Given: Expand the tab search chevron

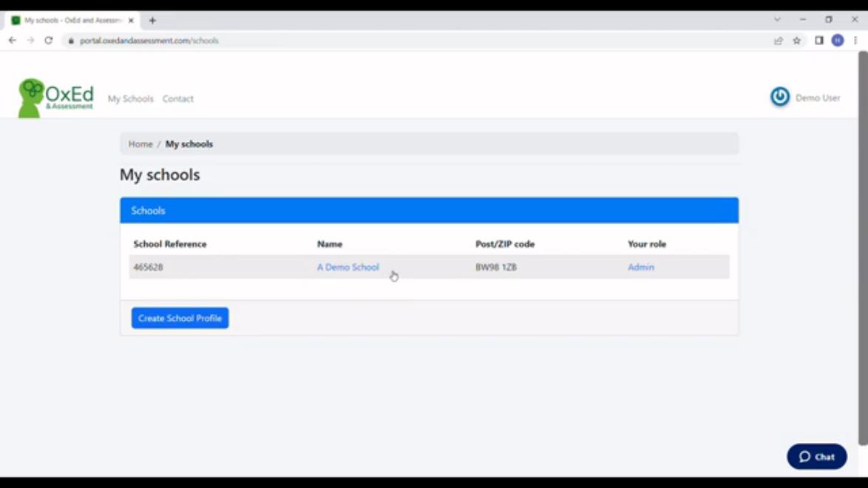Looking at the screenshot, I should pyautogui.click(x=777, y=20).
